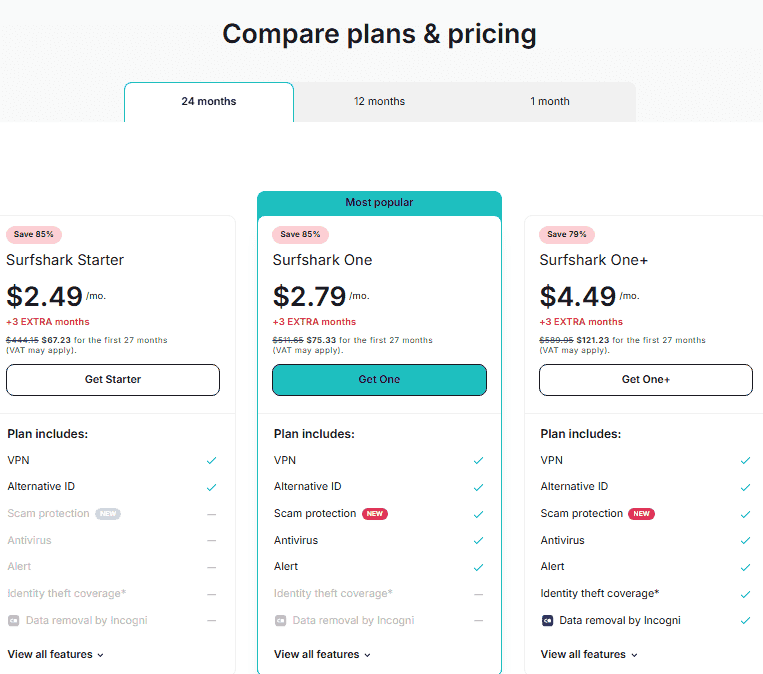Click the Most popular banner
763x674 pixels.
(379, 202)
